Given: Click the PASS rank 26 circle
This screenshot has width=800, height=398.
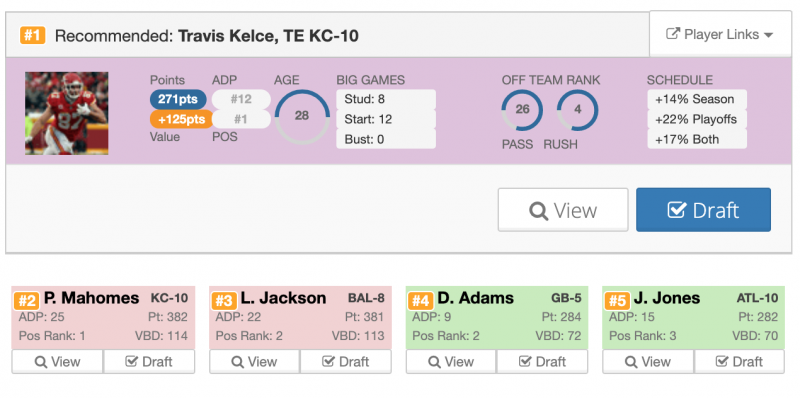Looking at the screenshot, I should [522, 110].
